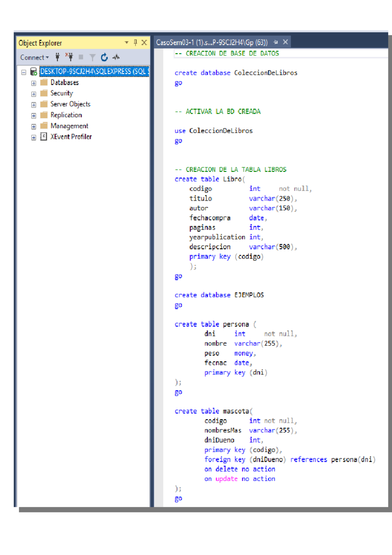This screenshot has width=392, height=555.
Task: Expand the Databases folder node
Action: point(34,83)
